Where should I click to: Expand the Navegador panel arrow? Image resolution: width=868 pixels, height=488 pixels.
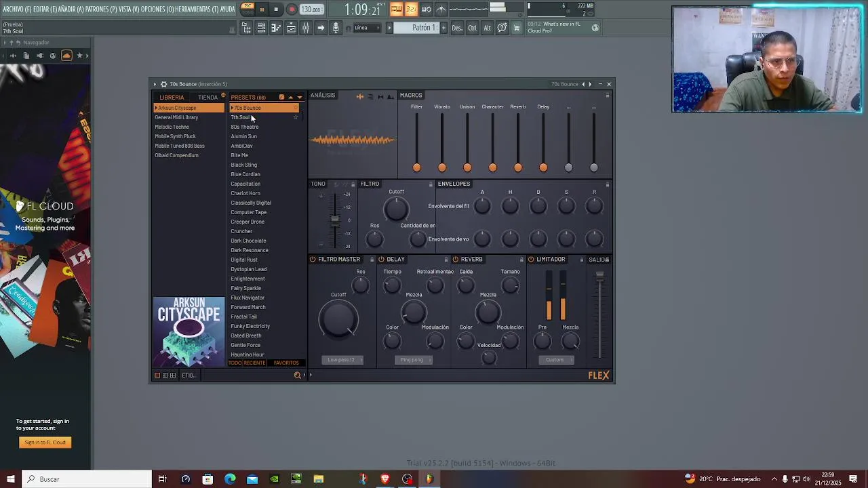point(4,43)
